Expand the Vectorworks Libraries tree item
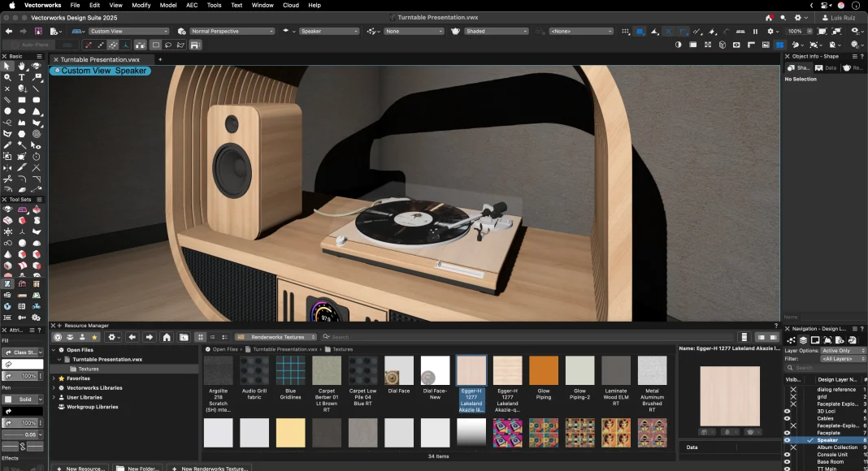 click(54, 388)
